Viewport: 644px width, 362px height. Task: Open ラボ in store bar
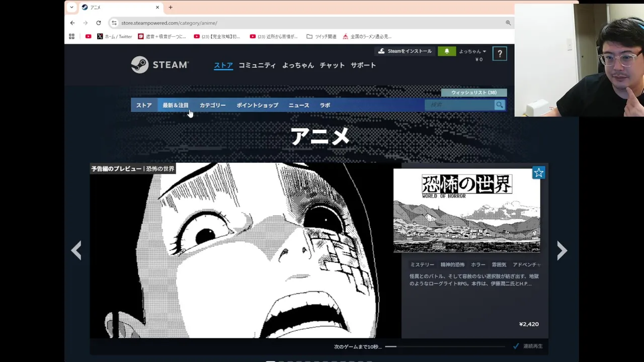(325, 105)
